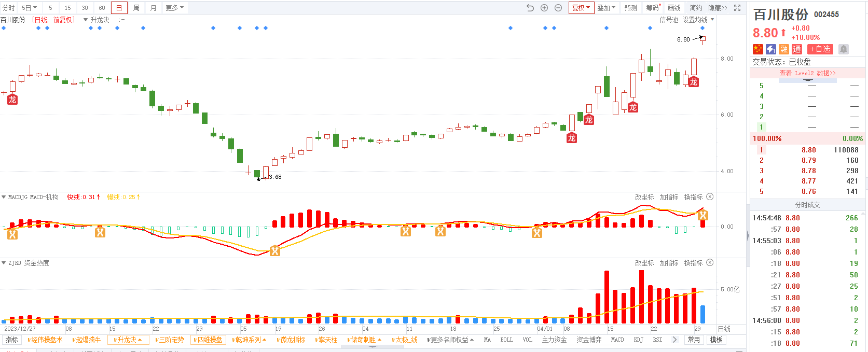Zoom in chart with plus icon
Screen dimensions: 868x352
(x=544, y=8)
